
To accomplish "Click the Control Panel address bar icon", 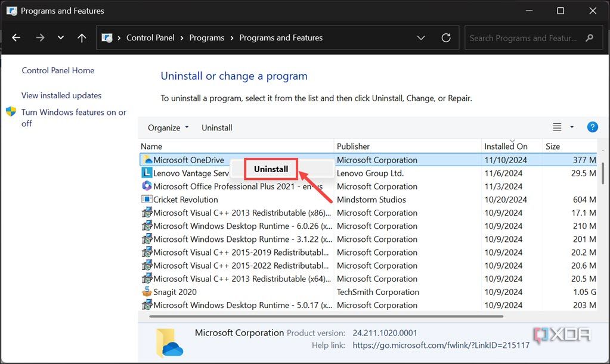I will (x=107, y=38).
